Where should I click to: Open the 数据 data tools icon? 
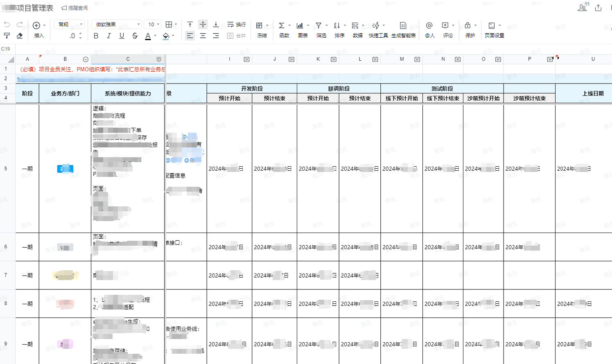pos(355,25)
